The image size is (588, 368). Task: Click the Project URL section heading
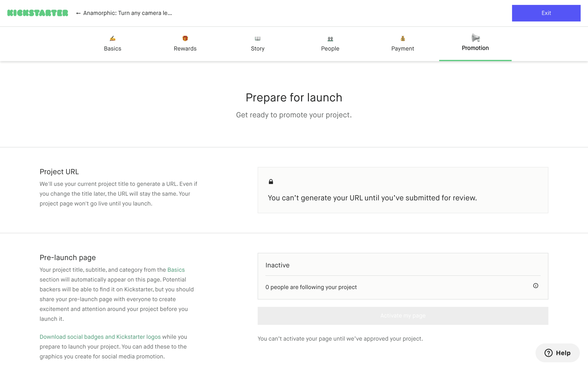point(59,172)
